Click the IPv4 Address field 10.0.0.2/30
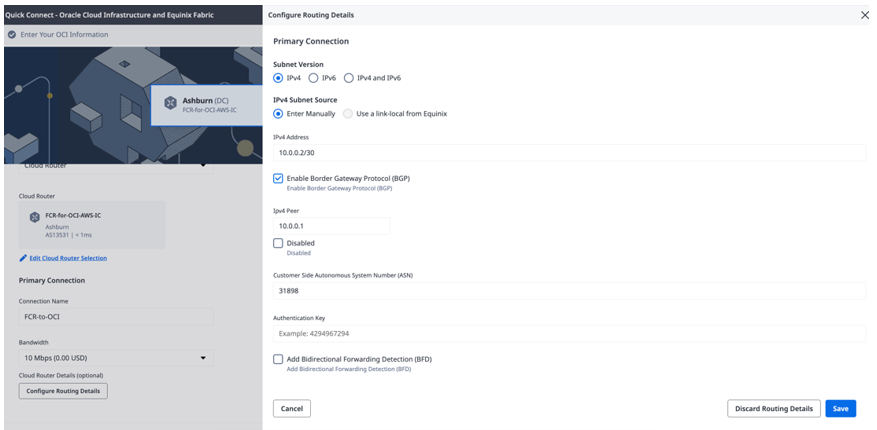 point(569,153)
